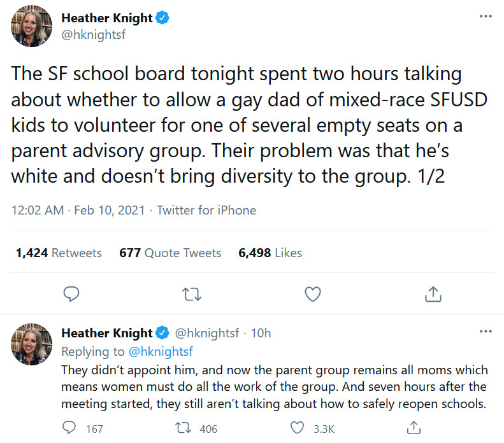504x443 pixels.
Task: View the 1,424 Retweets list
Action: point(59,253)
